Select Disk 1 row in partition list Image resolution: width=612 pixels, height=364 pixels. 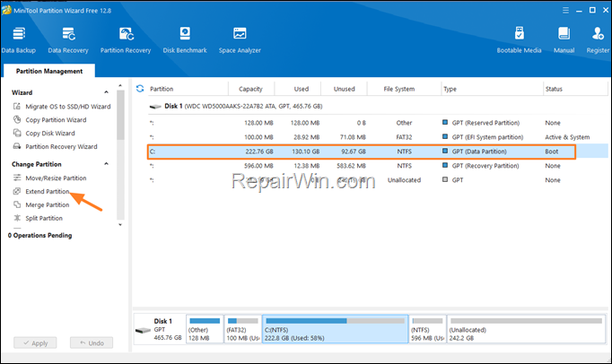point(378,106)
